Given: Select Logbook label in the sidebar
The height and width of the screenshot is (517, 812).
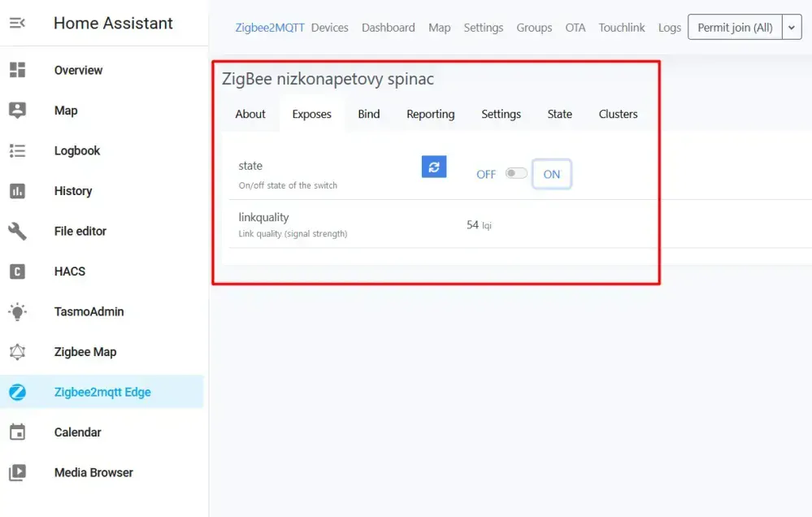Looking at the screenshot, I should [76, 150].
